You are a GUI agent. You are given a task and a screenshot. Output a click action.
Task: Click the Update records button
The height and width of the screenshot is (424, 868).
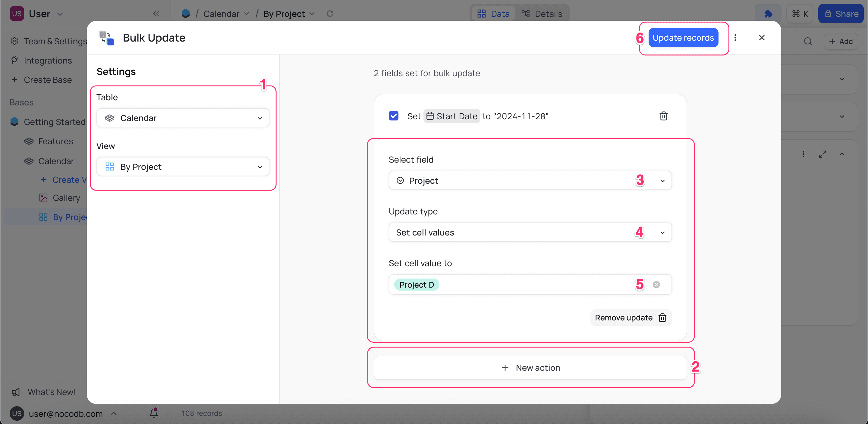(x=683, y=38)
